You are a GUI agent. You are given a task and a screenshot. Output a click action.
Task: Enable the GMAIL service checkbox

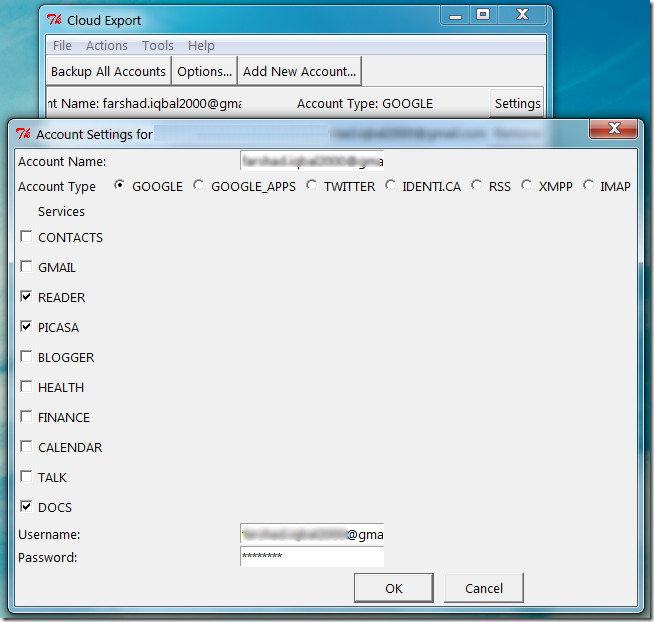pyautogui.click(x=26, y=266)
